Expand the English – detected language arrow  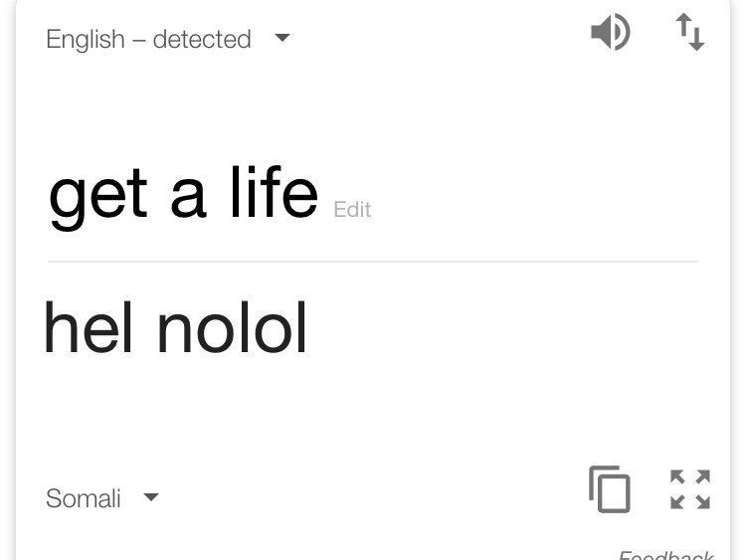[282, 39]
